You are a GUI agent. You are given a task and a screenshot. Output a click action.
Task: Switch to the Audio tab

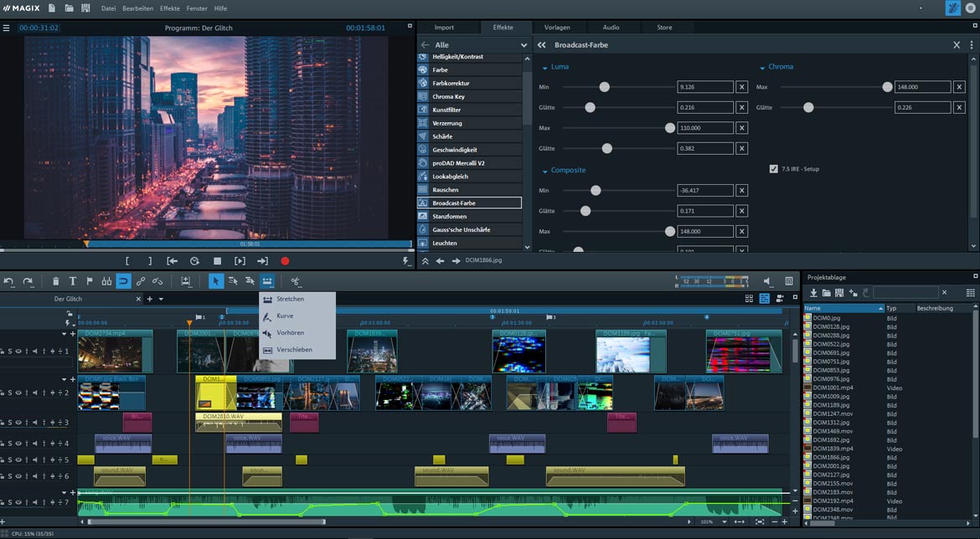tap(611, 28)
